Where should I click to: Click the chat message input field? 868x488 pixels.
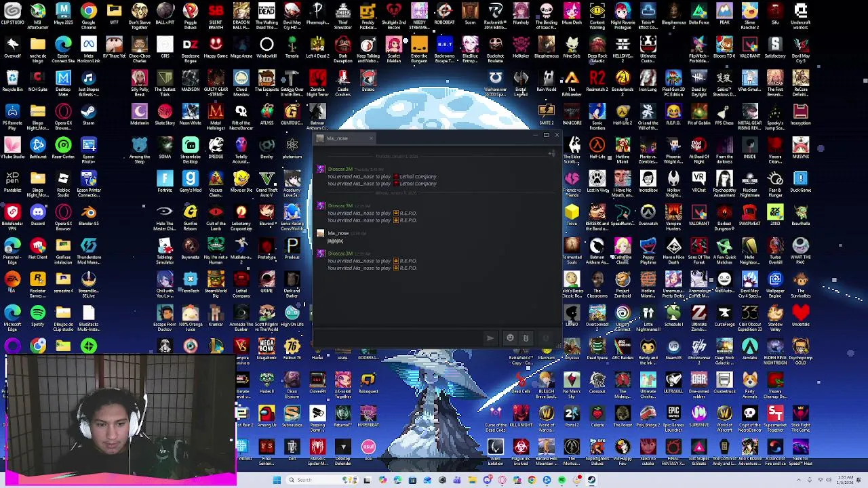(x=399, y=338)
